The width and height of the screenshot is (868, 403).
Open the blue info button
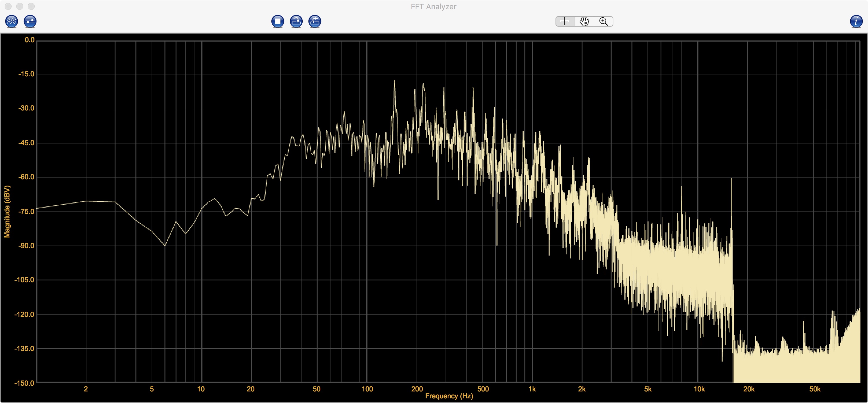[x=856, y=21]
